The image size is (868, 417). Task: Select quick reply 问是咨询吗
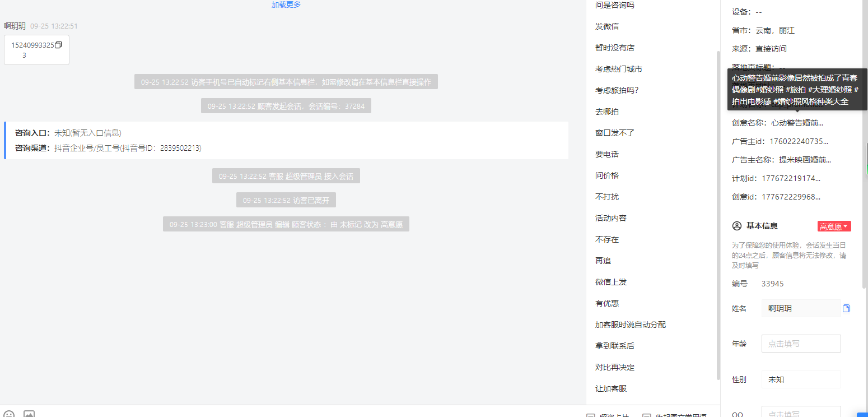615,5
